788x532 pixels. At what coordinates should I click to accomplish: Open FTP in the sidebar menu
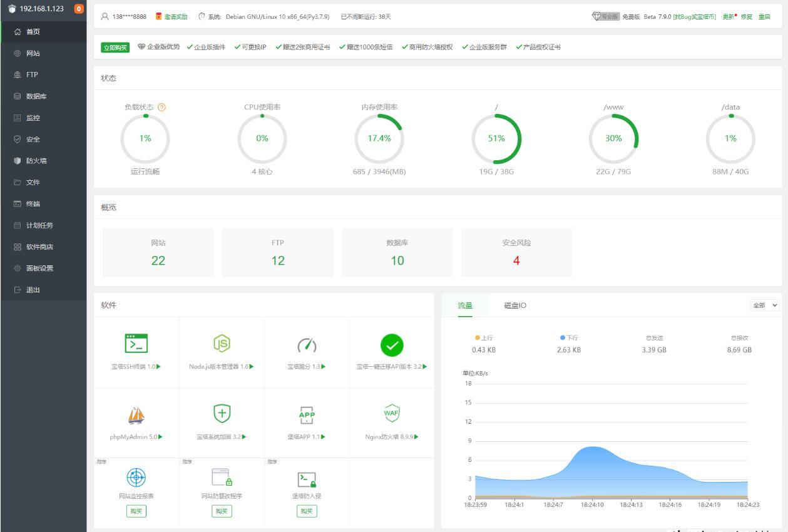pyautogui.click(x=43, y=74)
